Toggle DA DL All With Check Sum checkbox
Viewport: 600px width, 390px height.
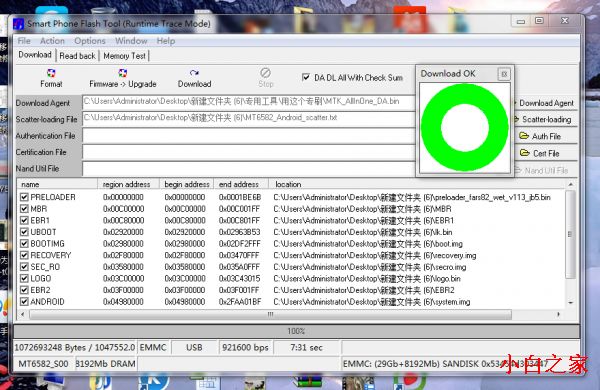[x=306, y=77]
